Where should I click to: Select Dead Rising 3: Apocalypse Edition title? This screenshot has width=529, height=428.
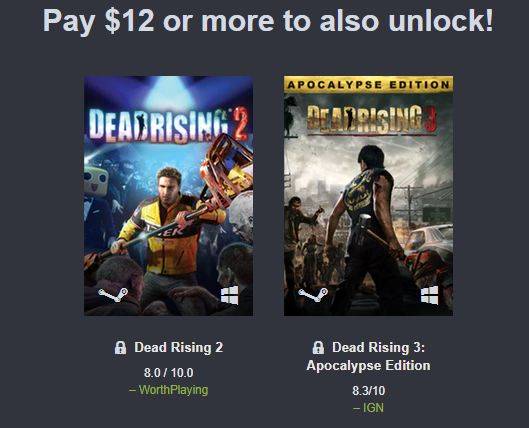pos(368,356)
